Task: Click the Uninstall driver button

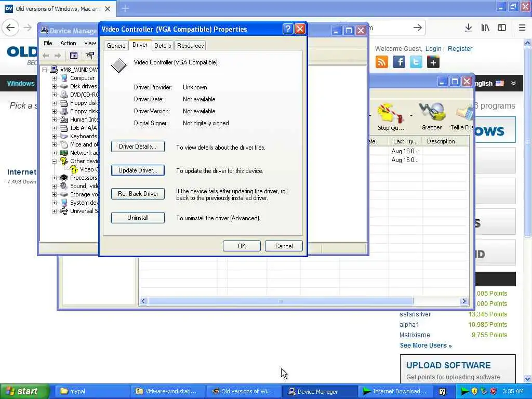Action: point(138,218)
